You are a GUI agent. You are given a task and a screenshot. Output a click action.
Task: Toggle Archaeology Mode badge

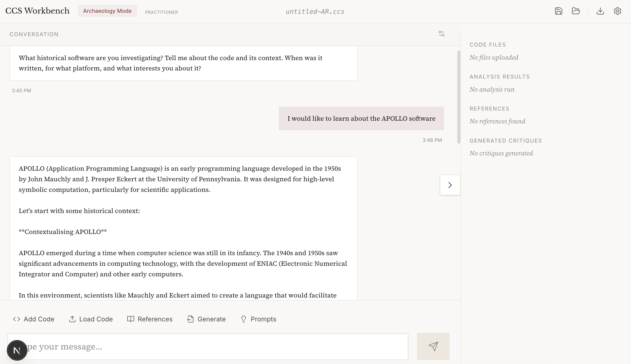[107, 11]
